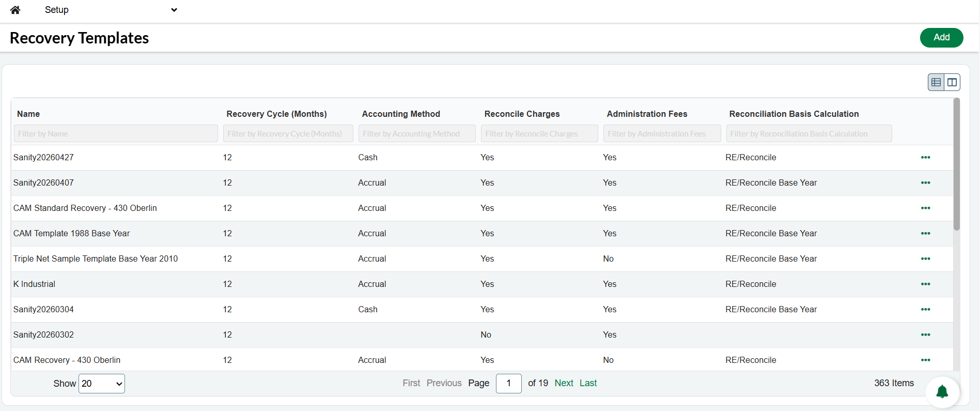Select CAM Template 1988 Base Year
The image size is (980, 411).
[x=71, y=234]
